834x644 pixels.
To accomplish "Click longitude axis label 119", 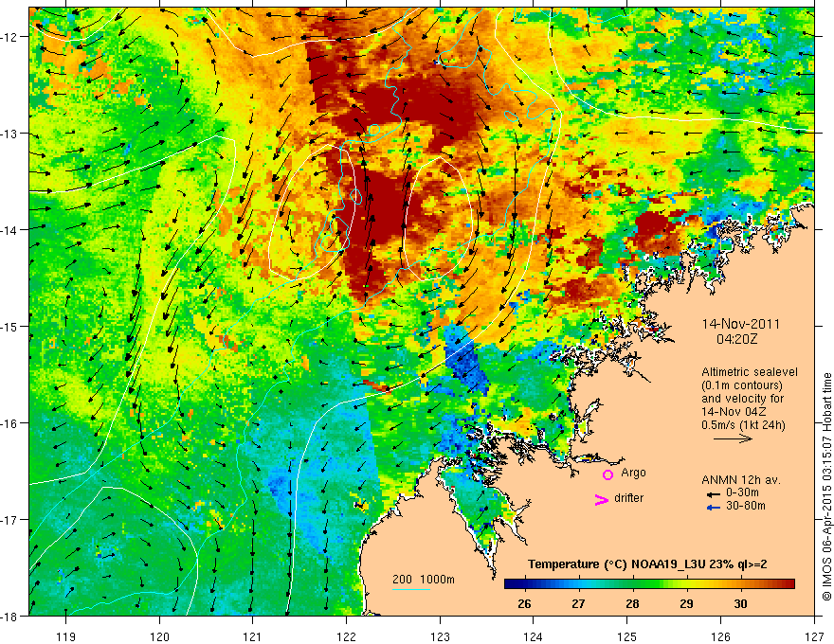I will [66, 636].
